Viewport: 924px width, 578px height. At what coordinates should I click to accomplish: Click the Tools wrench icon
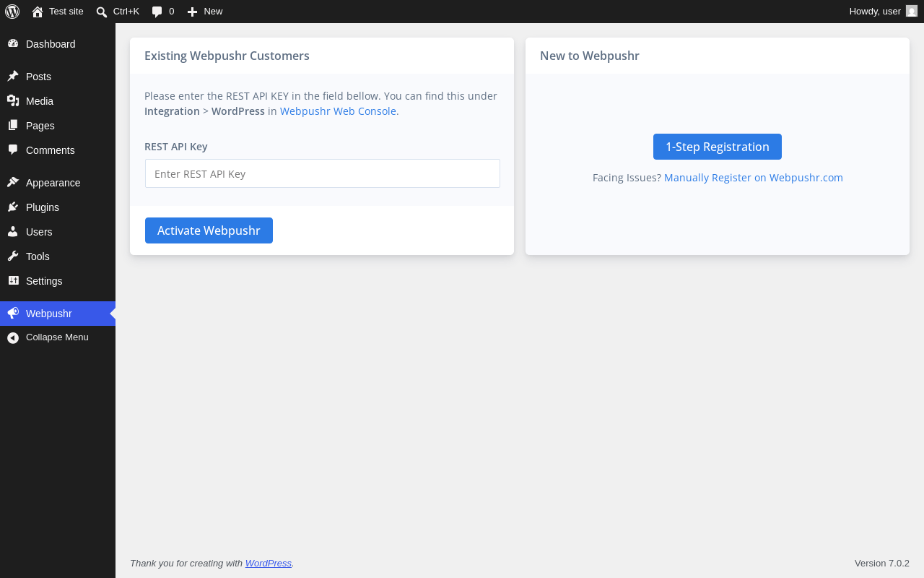coord(13,256)
